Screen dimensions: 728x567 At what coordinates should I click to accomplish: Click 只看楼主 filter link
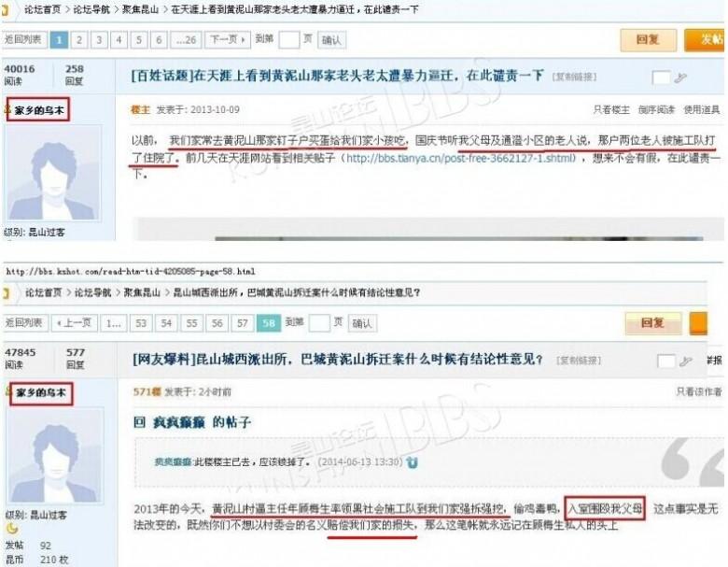pyautogui.click(x=611, y=109)
